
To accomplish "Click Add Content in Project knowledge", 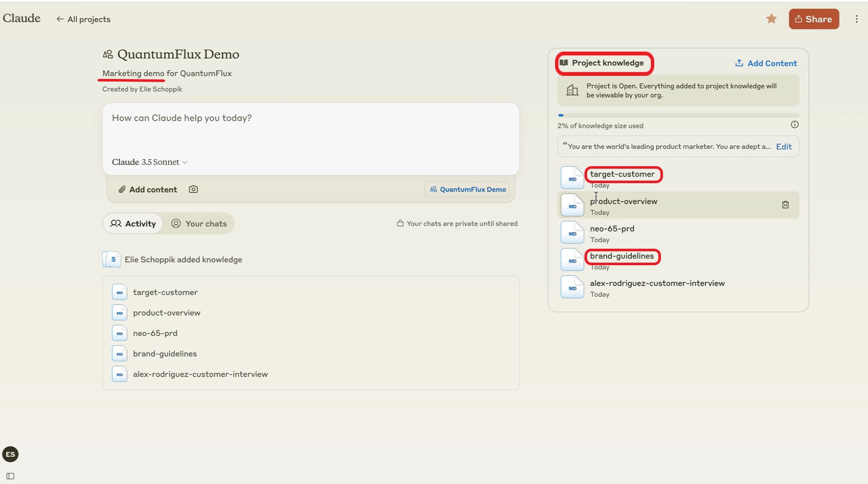I will [x=766, y=63].
